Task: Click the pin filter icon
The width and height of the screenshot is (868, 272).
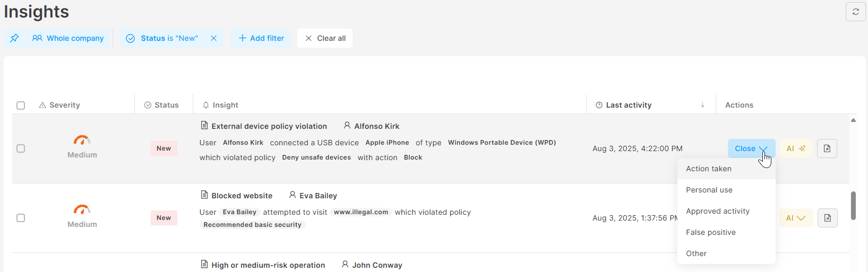Action: pyautogui.click(x=14, y=38)
